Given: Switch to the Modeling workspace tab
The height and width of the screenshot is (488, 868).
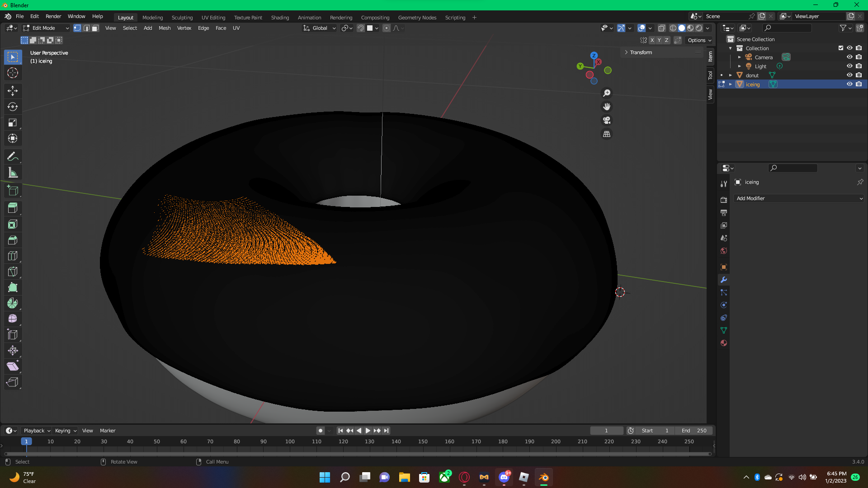Looking at the screenshot, I should tap(152, 18).
